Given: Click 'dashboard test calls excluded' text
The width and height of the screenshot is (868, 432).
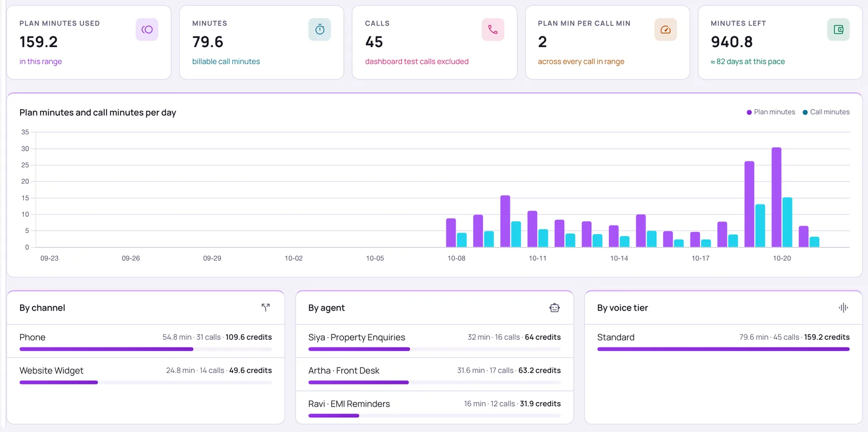Looking at the screenshot, I should (417, 62).
